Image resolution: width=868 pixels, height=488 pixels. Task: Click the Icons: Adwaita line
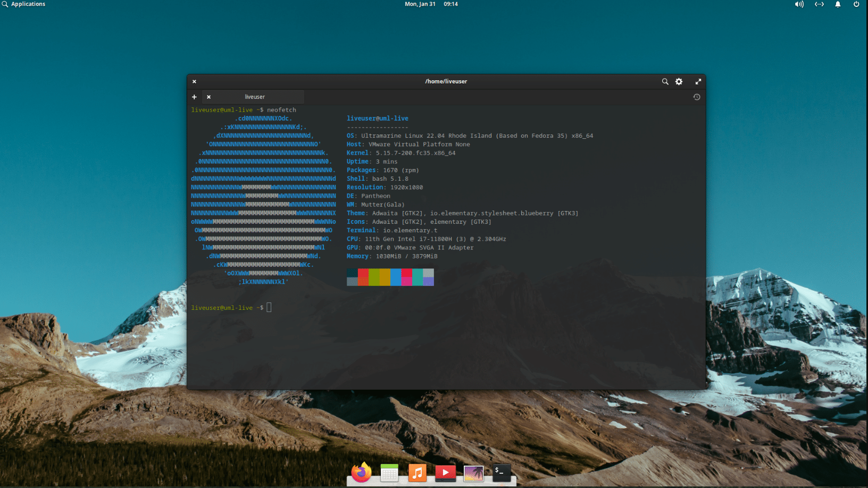point(419,222)
